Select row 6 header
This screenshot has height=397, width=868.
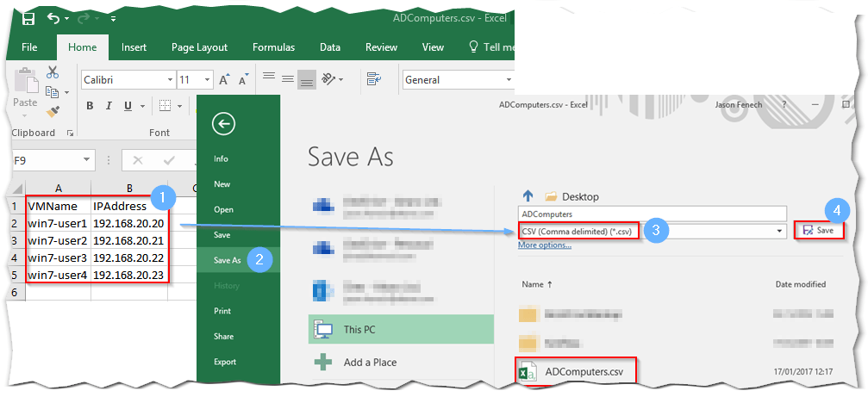[15, 291]
